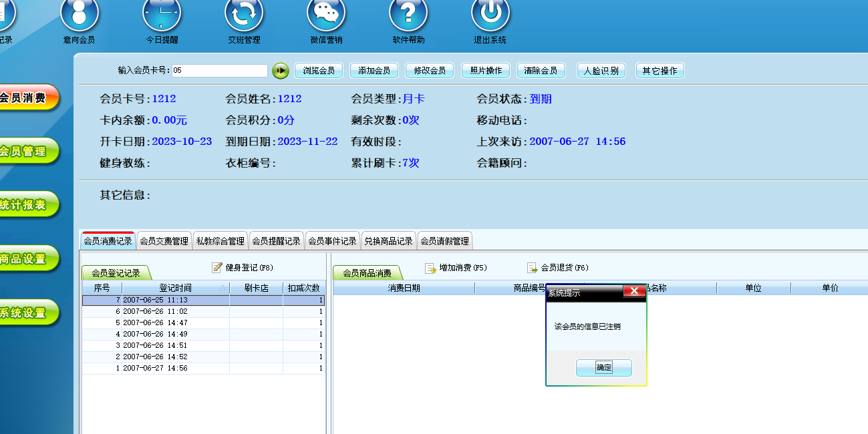The width and height of the screenshot is (868, 434).
Task: Sort by 登记时间 column header
Action: 175,288
